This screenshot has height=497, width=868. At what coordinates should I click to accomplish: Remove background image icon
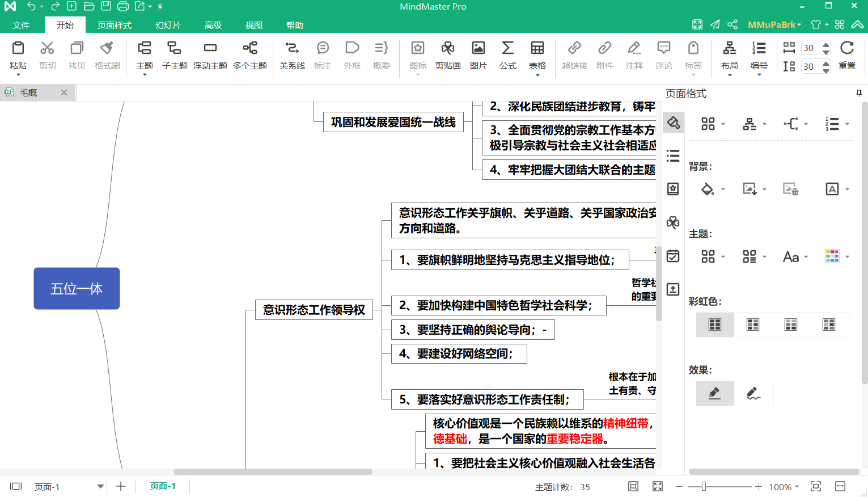(x=791, y=189)
